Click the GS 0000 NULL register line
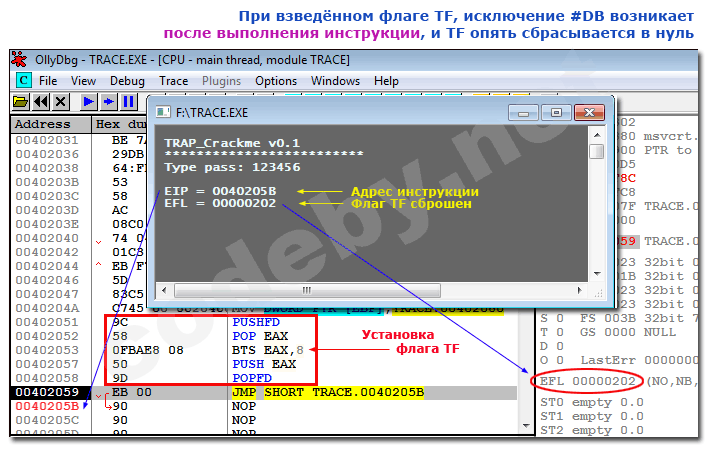Screen dimensions: 711x449 pyautogui.click(x=628, y=332)
